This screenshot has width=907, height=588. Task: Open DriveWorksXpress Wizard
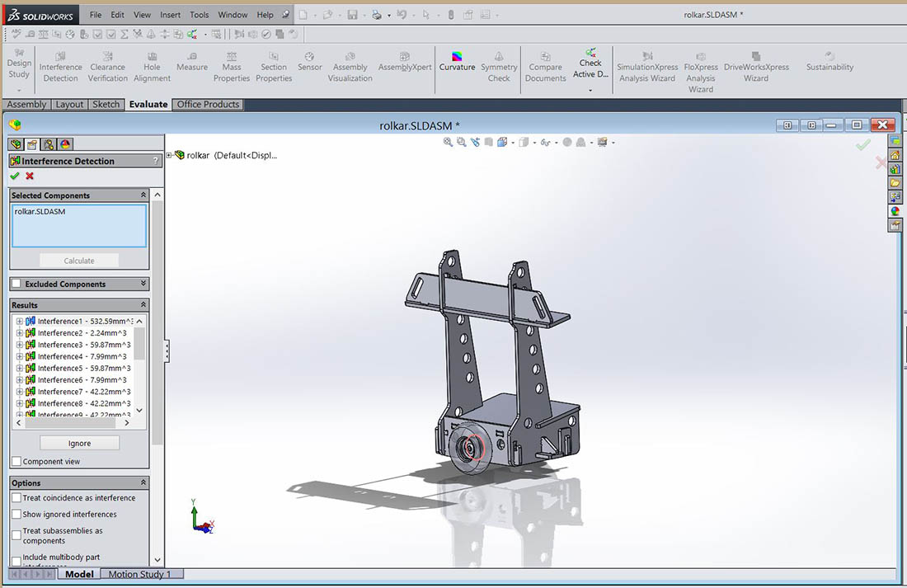pos(756,67)
